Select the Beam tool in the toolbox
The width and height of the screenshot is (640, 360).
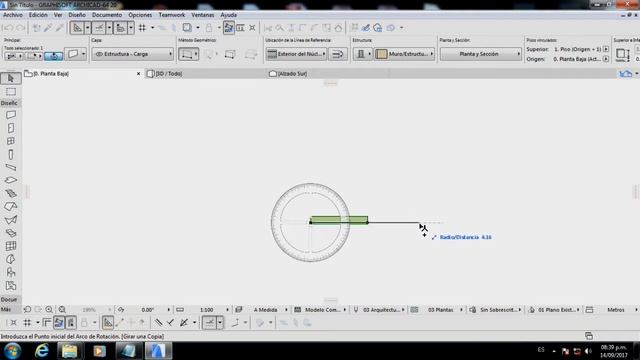click(x=11, y=167)
